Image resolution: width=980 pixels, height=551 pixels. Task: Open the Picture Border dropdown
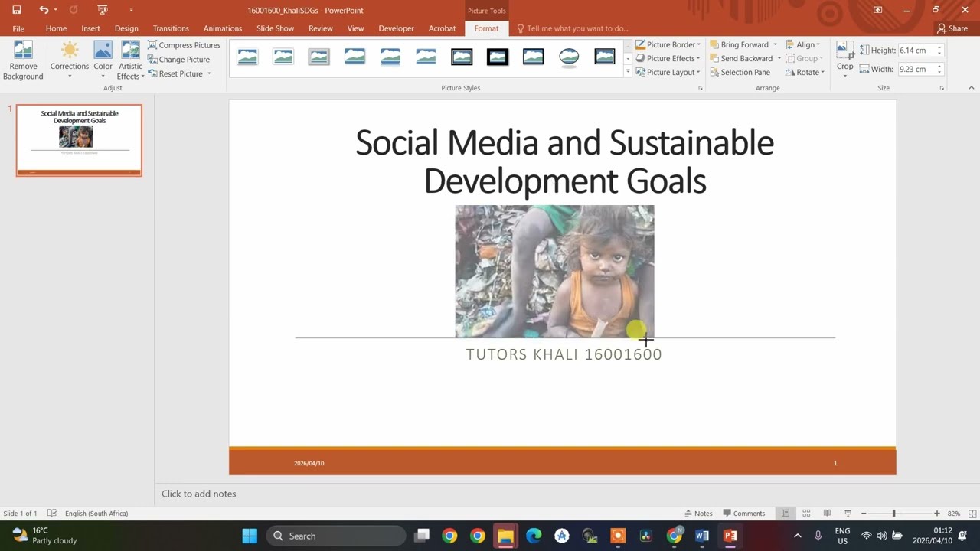(668, 45)
